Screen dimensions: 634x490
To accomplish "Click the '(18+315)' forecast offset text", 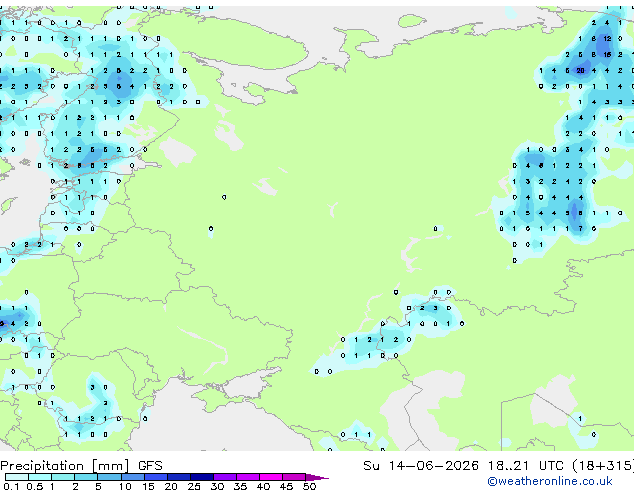I will (603, 466).
